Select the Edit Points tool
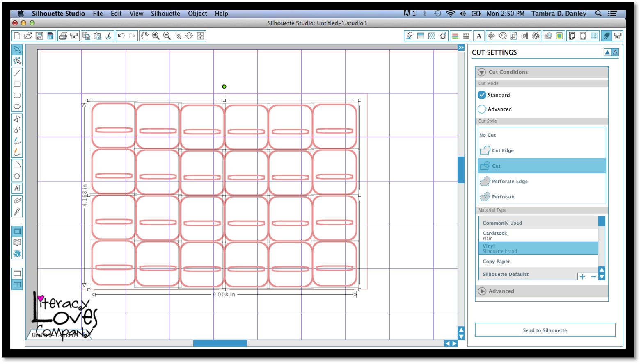Viewport: 641px width, 364px height. [17, 61]
